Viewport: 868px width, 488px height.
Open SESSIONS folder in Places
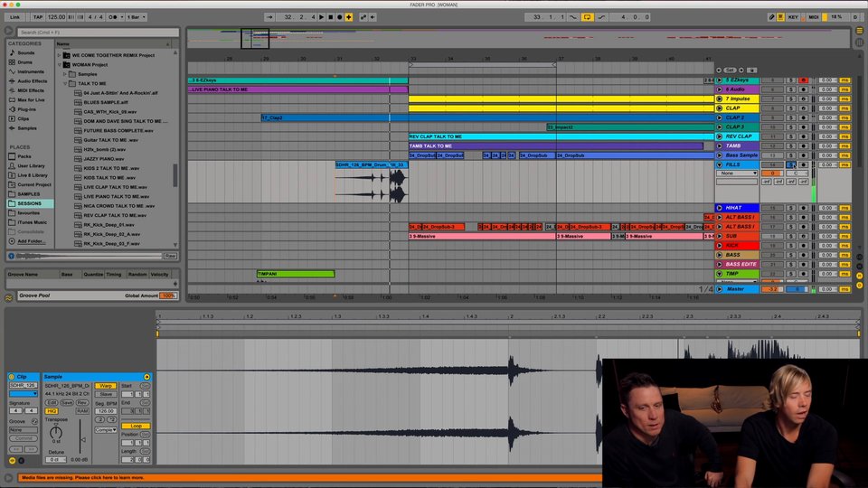pyautogui.click(x=29, y=203)
